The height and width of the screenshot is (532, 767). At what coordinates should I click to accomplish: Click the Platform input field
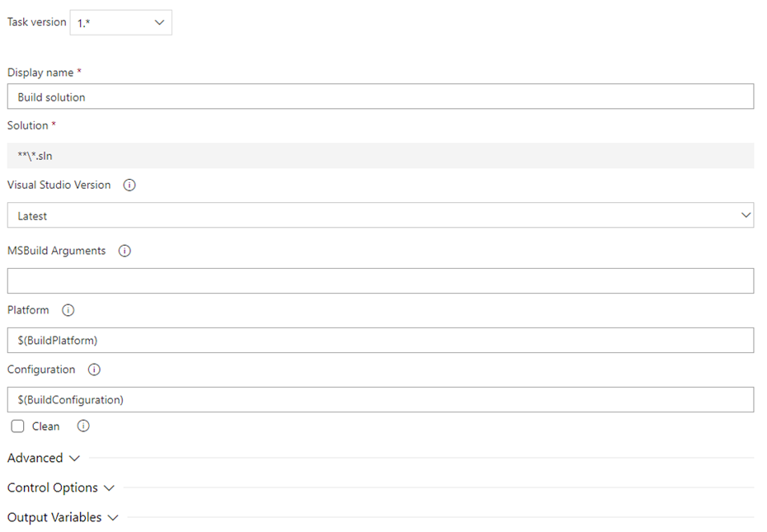pos(380,341)
